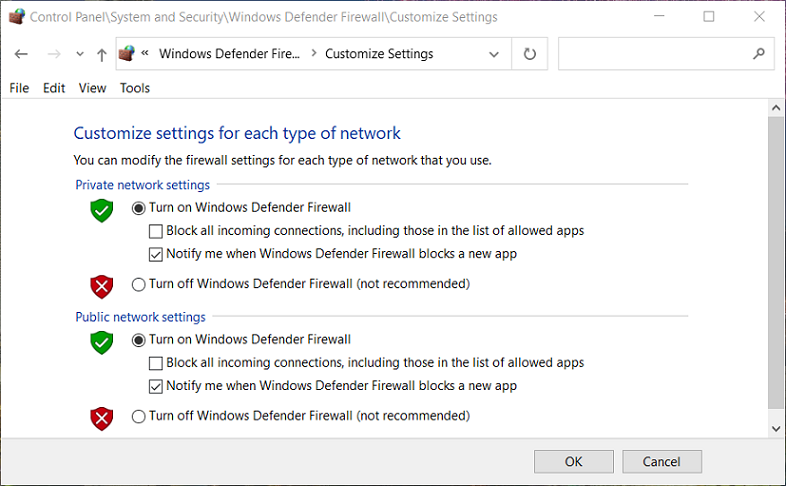Maximize the Customize Settings window
This screenshot has width=786, height=486.
click(x=709, y=17)
